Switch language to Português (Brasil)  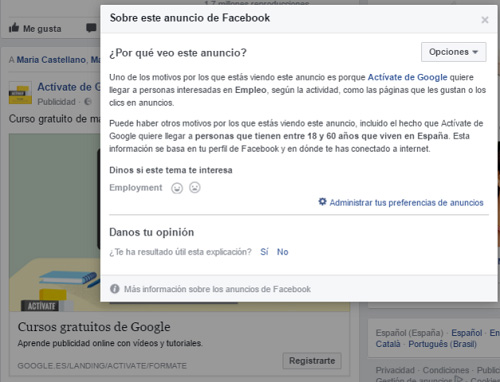[443, 344]
